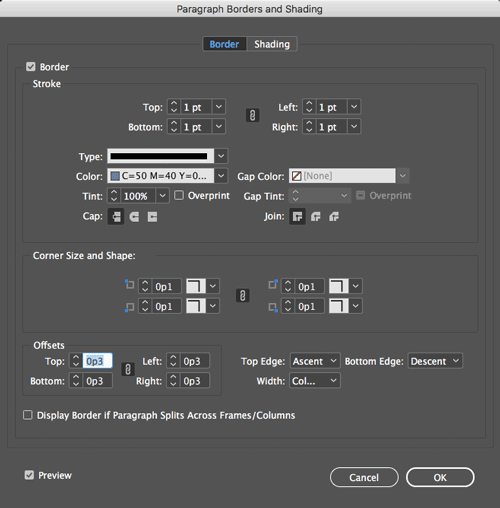Viewport: 500px width, 508px height.
Task: Open Bottom stroke weight dropdown
Action: 219,127
